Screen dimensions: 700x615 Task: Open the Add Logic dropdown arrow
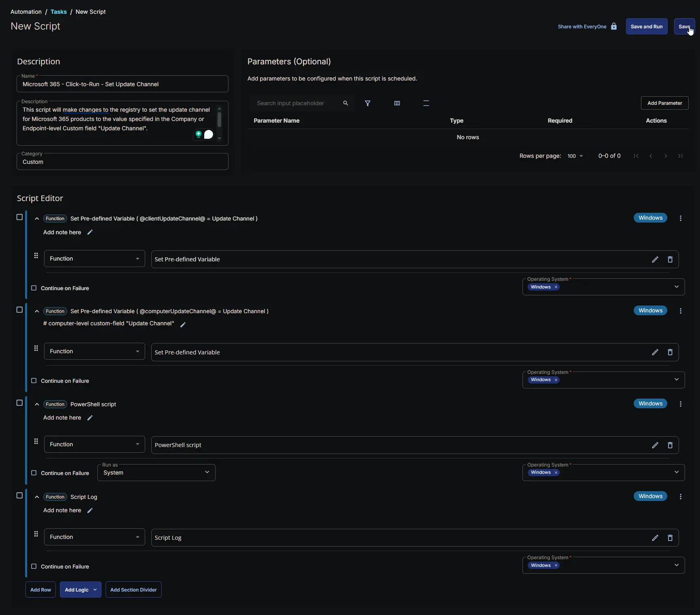pos(95,590)
